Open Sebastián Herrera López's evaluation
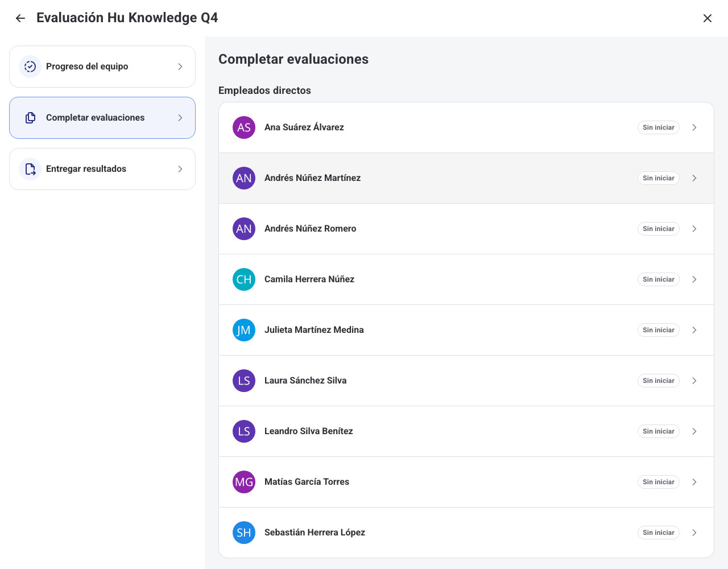The image size is (728, 569). pyautogui.click(x=466, y=533)
